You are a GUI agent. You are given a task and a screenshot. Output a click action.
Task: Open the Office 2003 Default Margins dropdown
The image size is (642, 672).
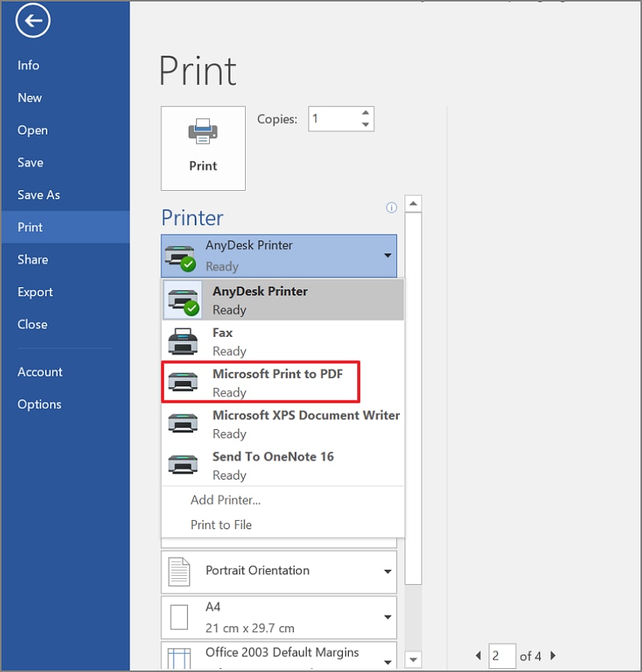[278, 655]
